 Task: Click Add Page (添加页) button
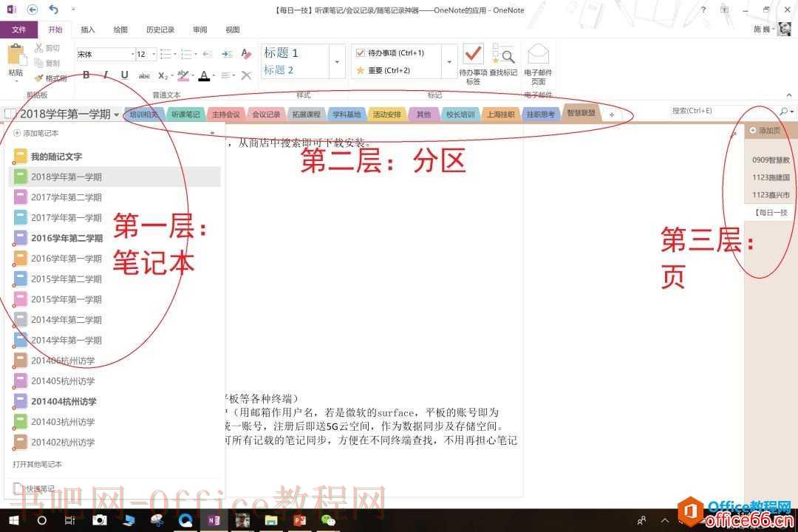coord(765,131)
